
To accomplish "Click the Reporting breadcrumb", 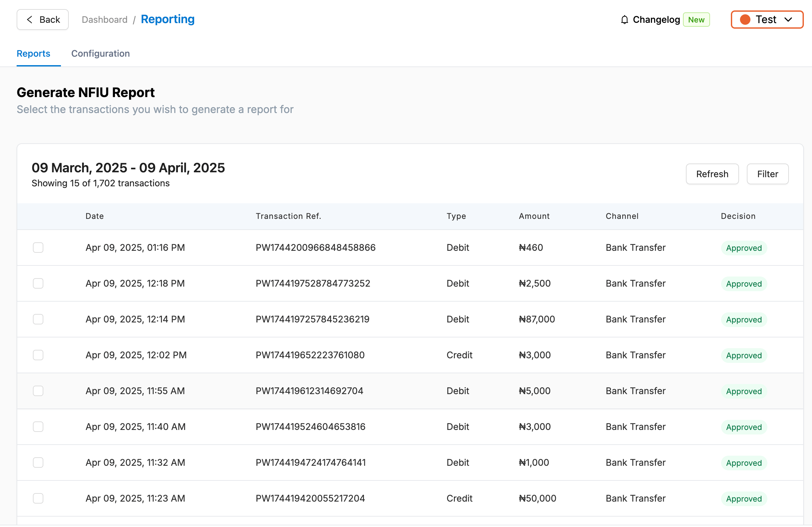I will 167,20.
